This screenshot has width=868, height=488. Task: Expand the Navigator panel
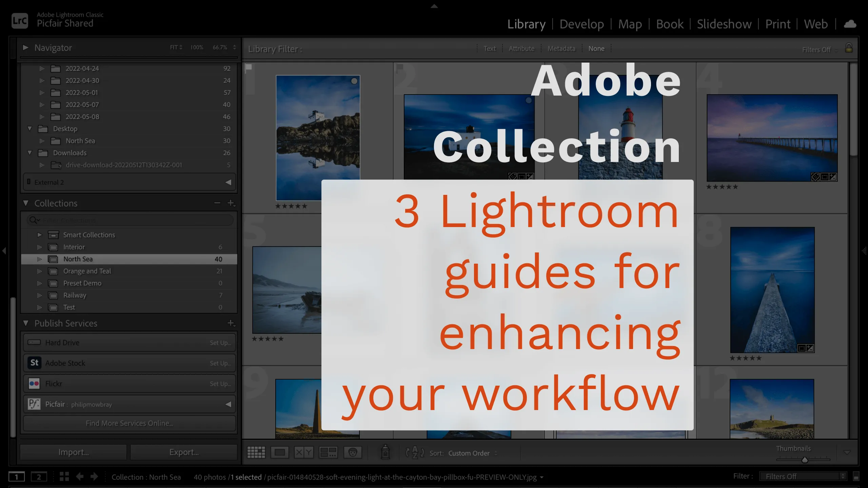pyautogui.click(x=25, y=47)
